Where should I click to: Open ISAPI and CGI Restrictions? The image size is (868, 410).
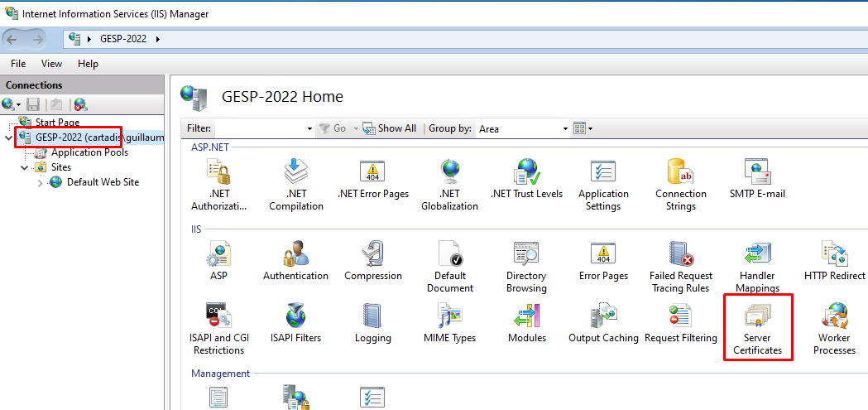click(x=218, y=329)
